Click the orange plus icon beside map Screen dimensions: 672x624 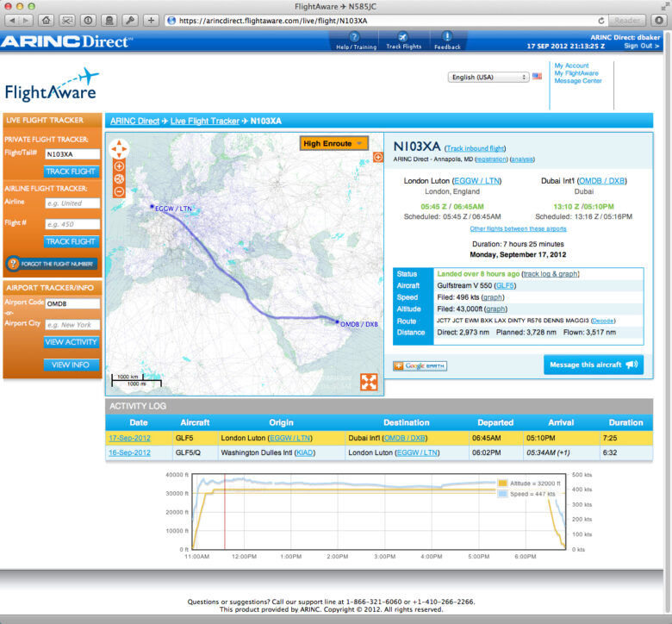click(x=377, y=157)
